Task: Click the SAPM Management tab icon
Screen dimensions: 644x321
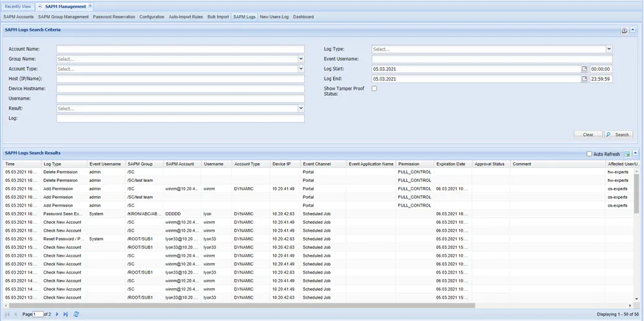Action: pos(41,7)
